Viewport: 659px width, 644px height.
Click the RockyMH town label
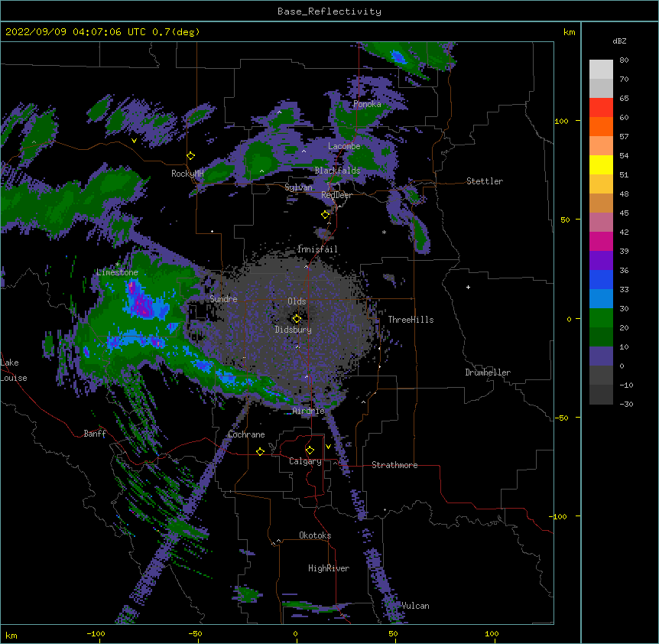[x=187, y=174]
